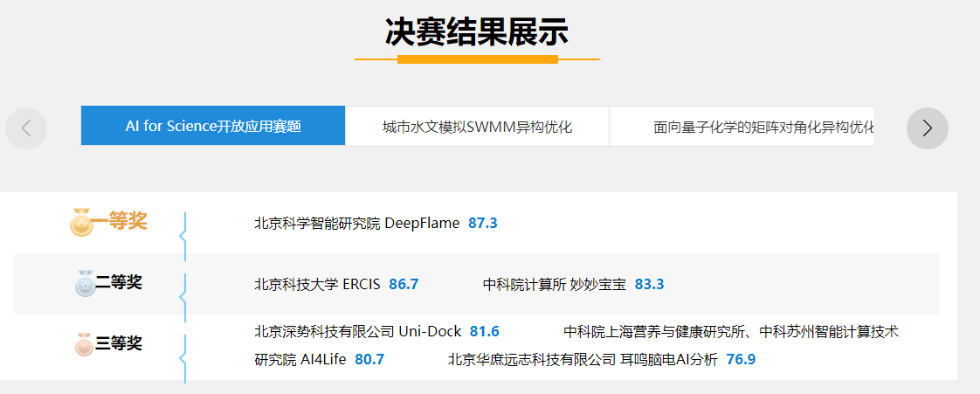Screen dimensions: 980x394
Task: Click 北京科学智能研究院 DeepFlame entry
Action: point(356,223)
